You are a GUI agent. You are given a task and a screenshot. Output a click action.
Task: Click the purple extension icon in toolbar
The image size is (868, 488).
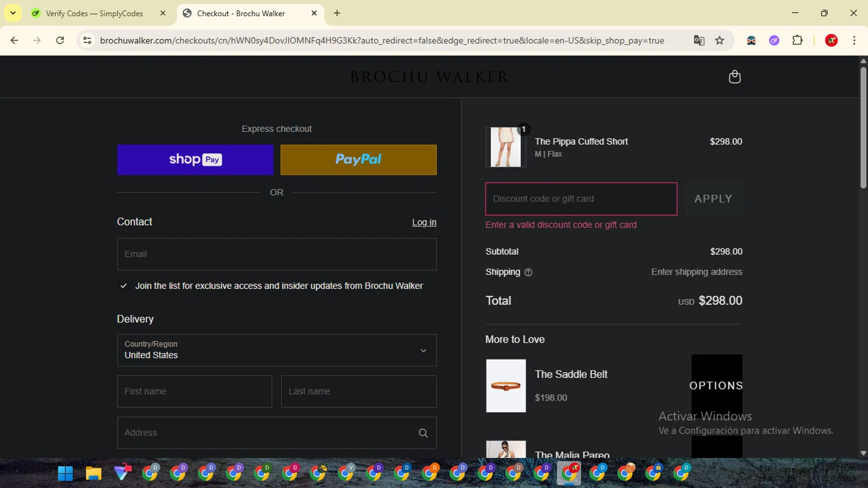coord(774,41)
